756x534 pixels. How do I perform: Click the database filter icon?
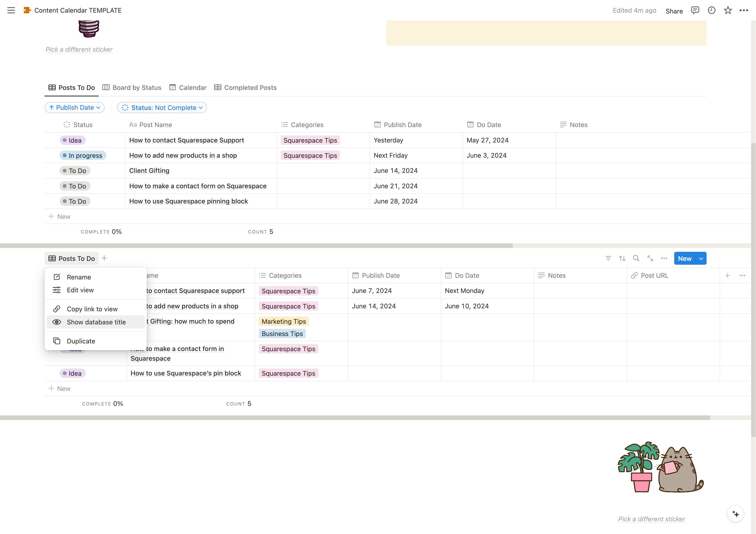coord(608,258)
